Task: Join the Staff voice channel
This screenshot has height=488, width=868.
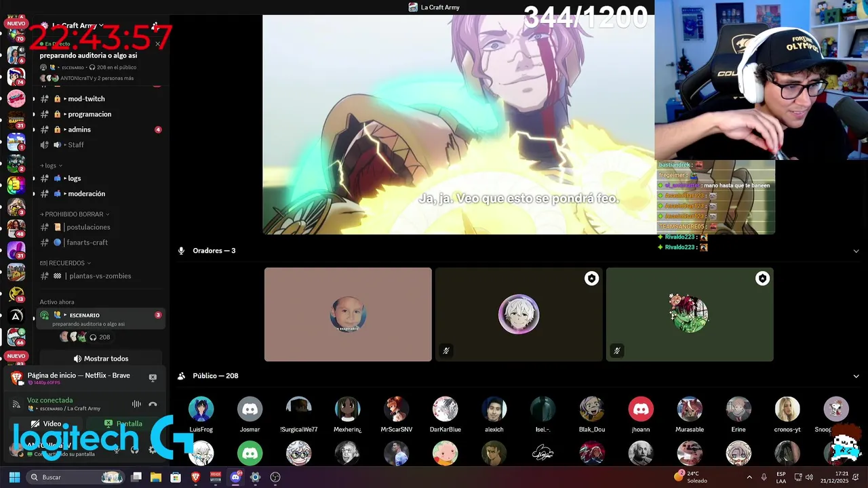Action: [x=98, y=145]
